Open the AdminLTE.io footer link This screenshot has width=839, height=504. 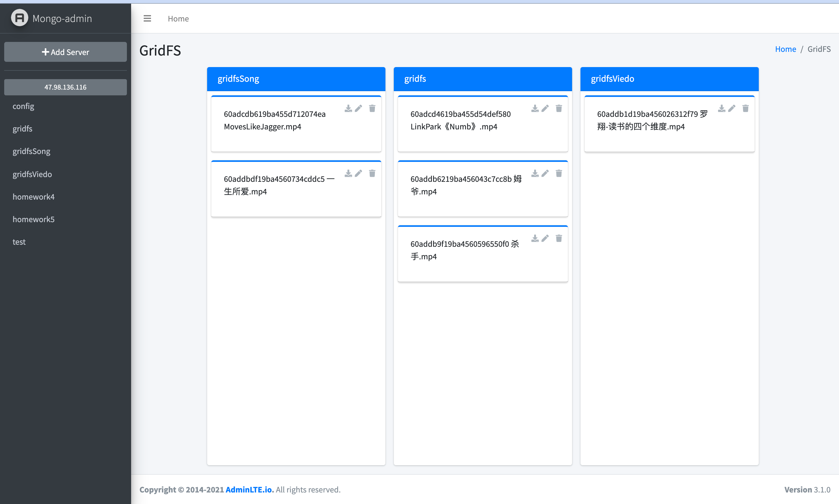pyautogui.click(x=249, y=489)
